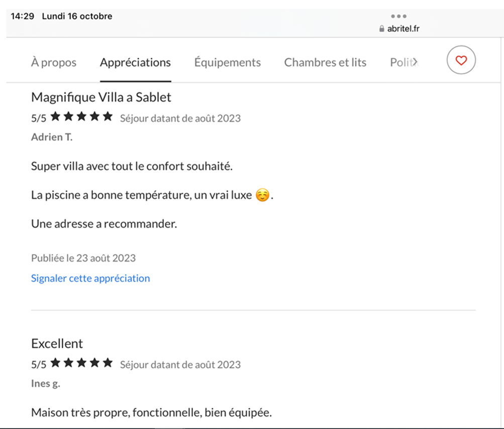Tap the three-dots multitasking icon
The height and width of the screenshot is (429, 504).
[x=398, y=16]
